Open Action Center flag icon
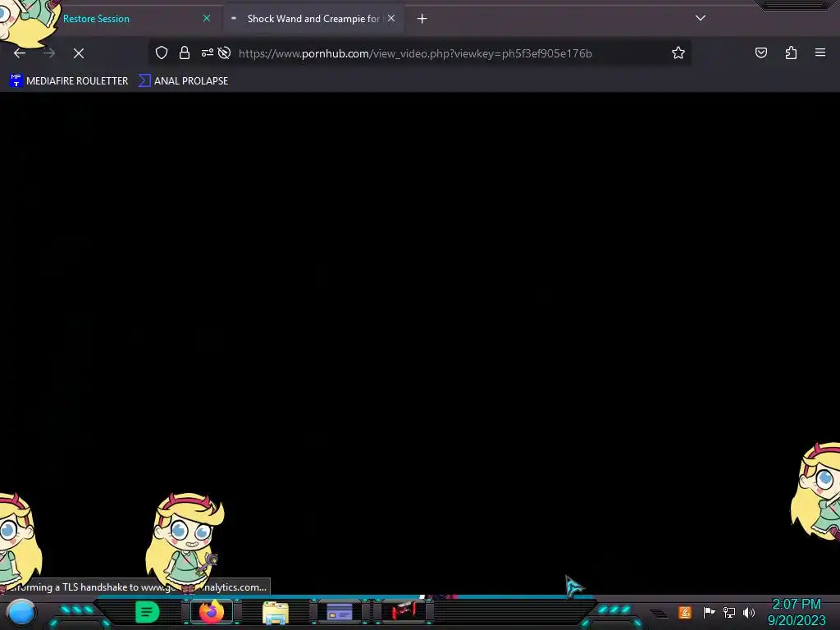The image size is (840, 630). (710, 612)
